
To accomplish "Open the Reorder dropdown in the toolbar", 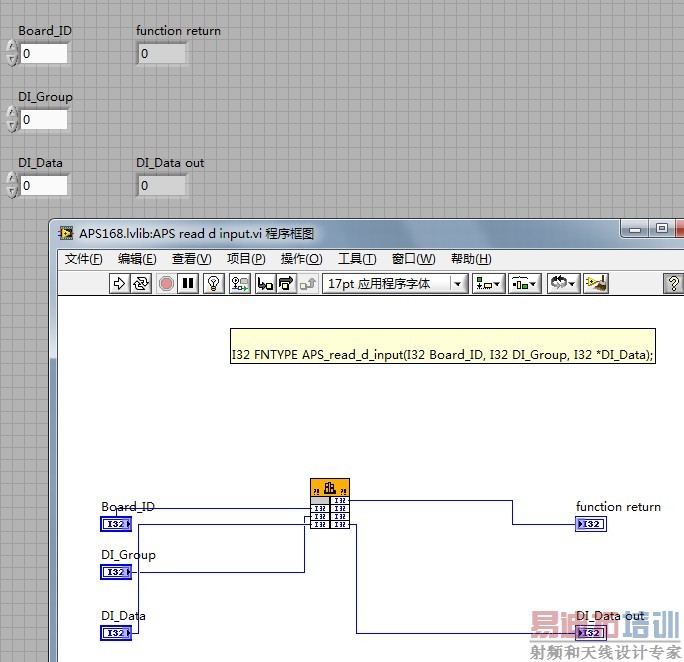I will coord(563,283).
